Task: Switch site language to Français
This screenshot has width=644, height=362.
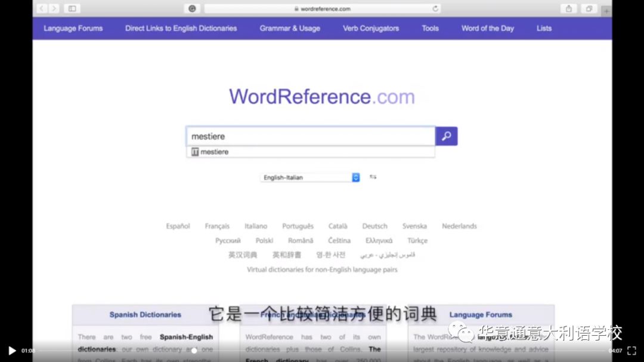Action: [x=217, y=226]
